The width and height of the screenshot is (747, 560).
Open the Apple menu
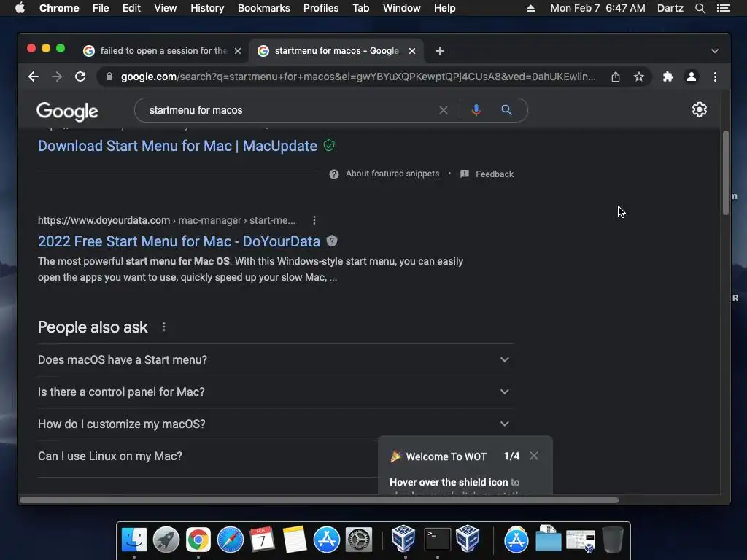pyautogui.click(x=20, y=8)
